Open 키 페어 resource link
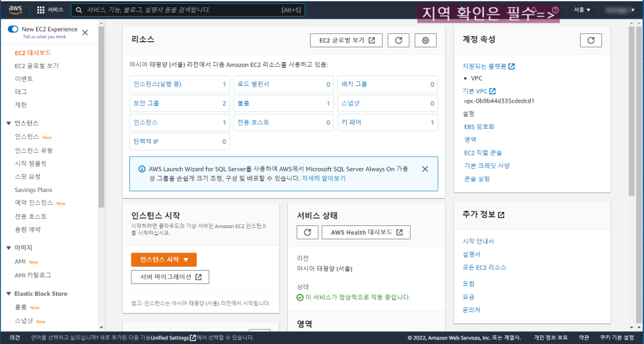Image resolution: width=644 pixels, height=344 pixels. [x=351, y=122]
